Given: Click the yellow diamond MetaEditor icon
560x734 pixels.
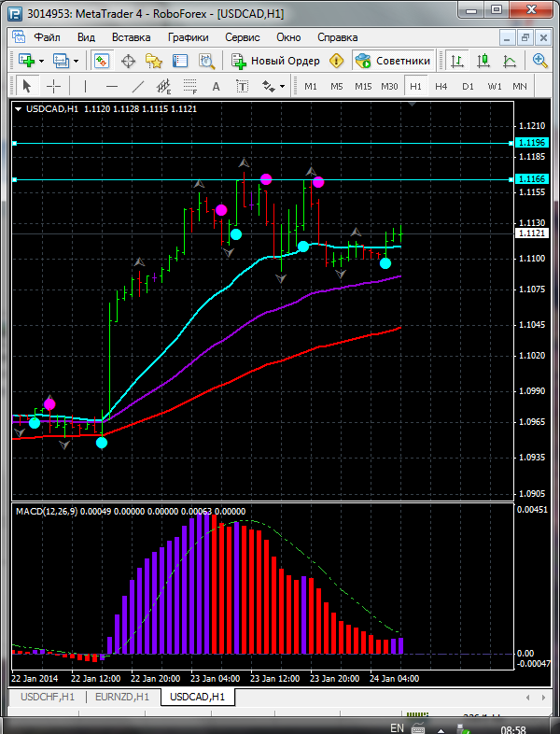Looking at the screenshot, I should (x=336, y=61).
